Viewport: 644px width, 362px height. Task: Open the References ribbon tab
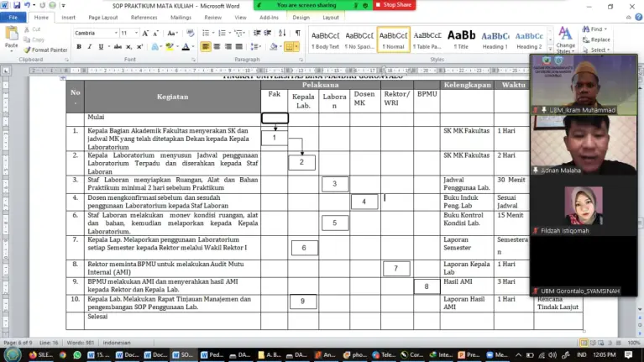144,17
